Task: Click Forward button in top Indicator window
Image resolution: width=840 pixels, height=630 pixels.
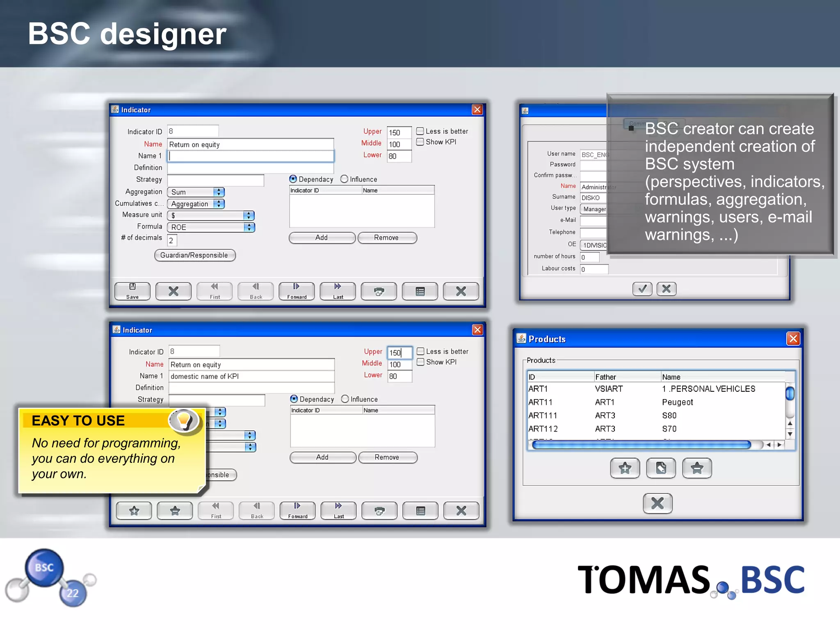Action: coord(297,291)
